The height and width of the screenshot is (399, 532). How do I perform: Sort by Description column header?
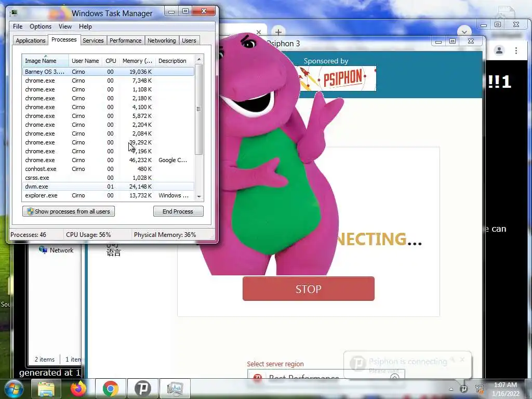pos(175,61)
